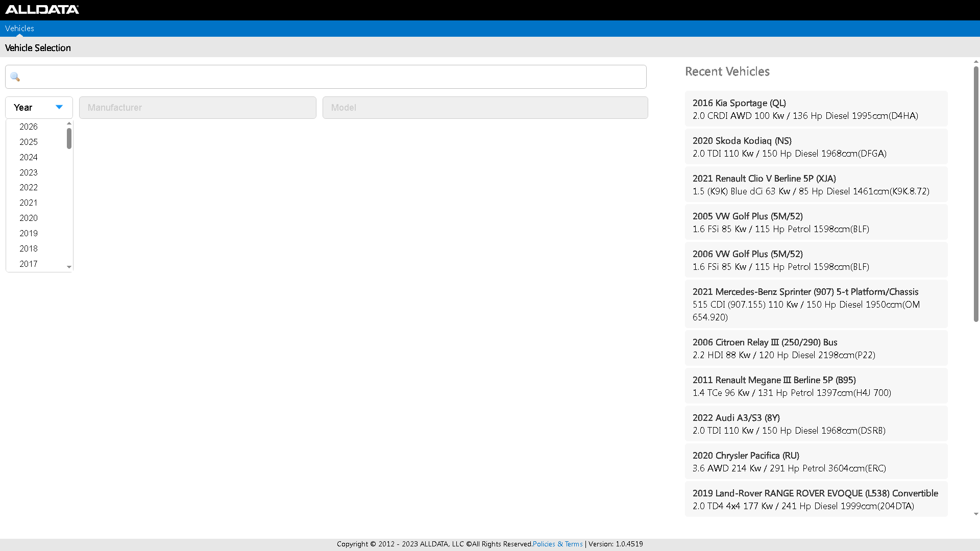The width and height of the screenshot is (980, 551).
Task: Open the Policies & Terms link
Action: point(557,544)
